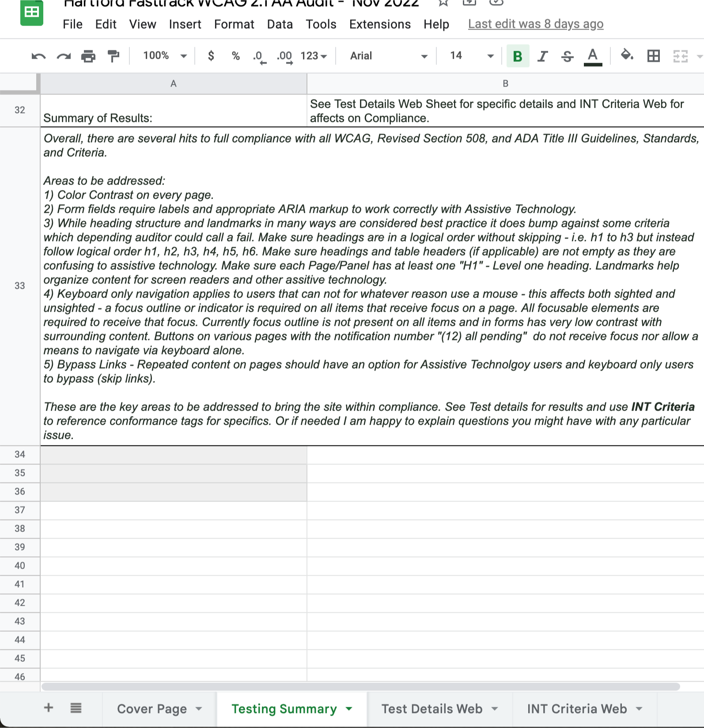Decrease decimal places
The image size is (704, 728).
pos(260,57)
